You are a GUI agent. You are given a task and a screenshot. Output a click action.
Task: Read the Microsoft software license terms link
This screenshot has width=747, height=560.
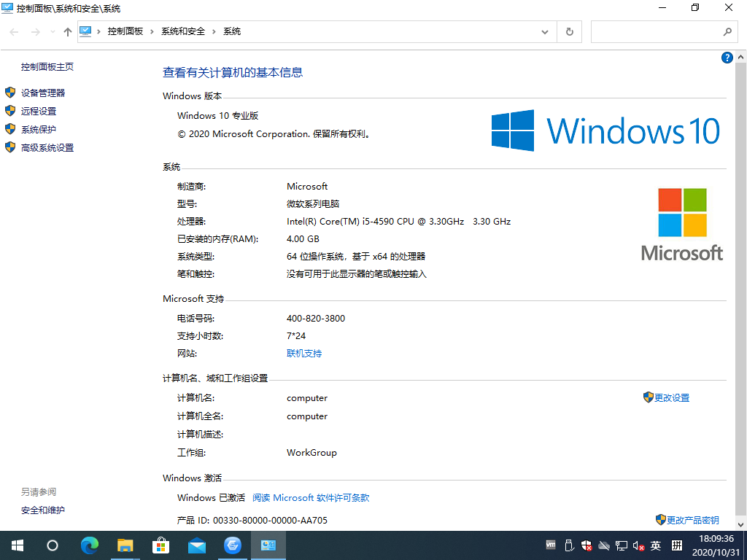pyautogui.click(x=311, y=498)
